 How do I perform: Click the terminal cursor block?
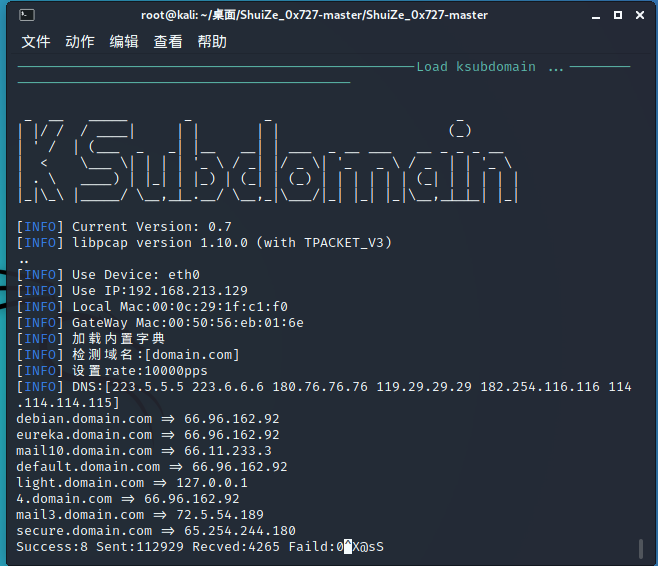coord(348,547)
